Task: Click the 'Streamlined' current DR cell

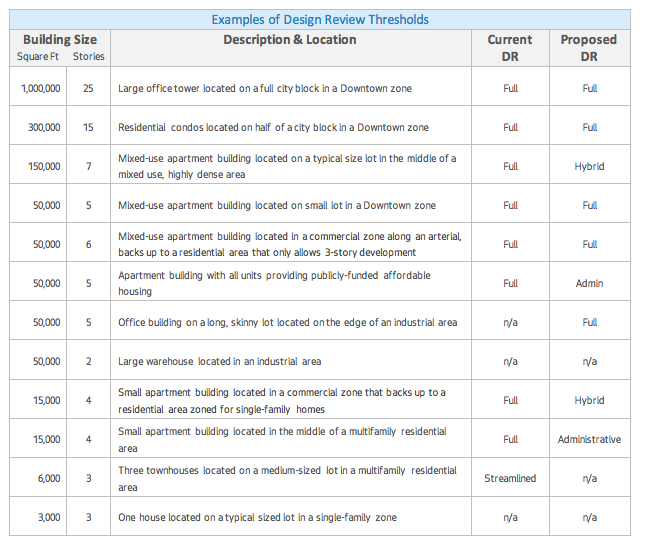Action: (510, 478)
